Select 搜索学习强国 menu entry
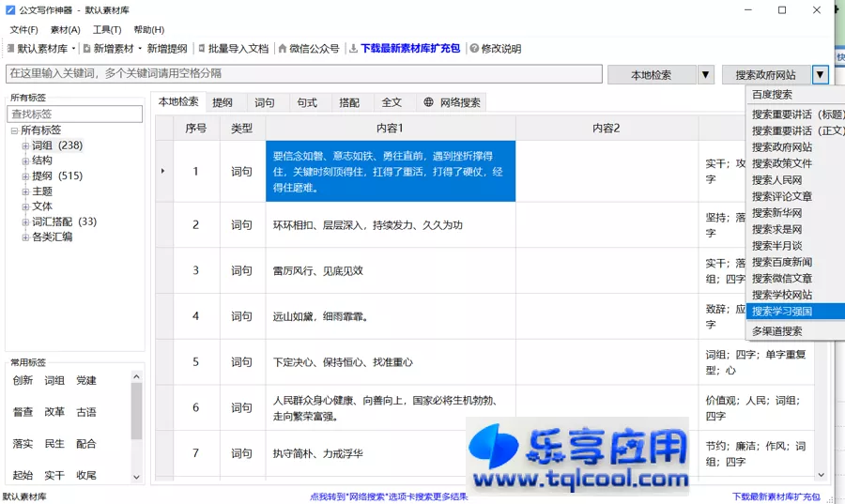This screenshot has width=845, height=504. [x=795, y=312]
